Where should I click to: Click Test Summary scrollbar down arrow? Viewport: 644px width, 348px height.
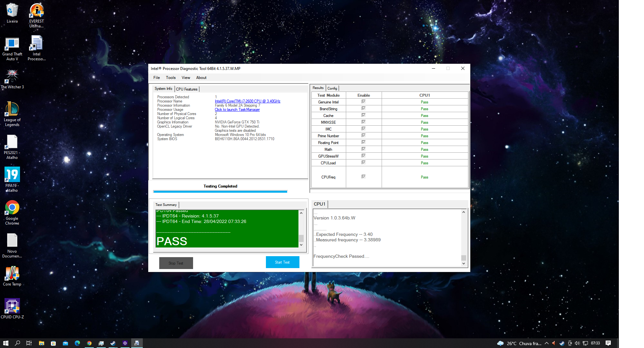[x=301, y=245]
